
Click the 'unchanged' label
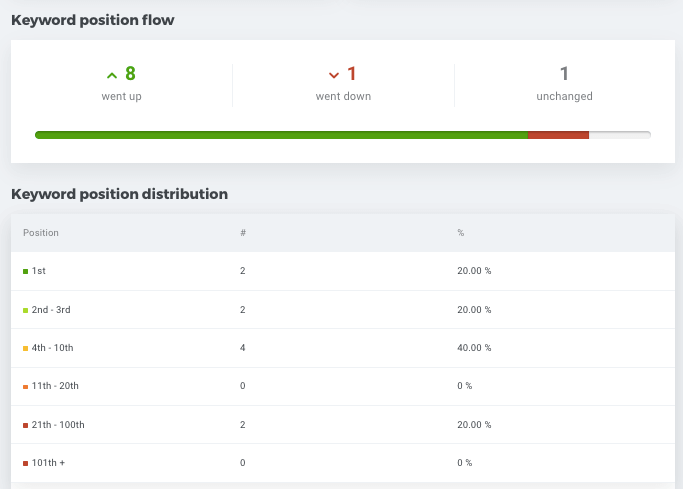tap(564, 96)
